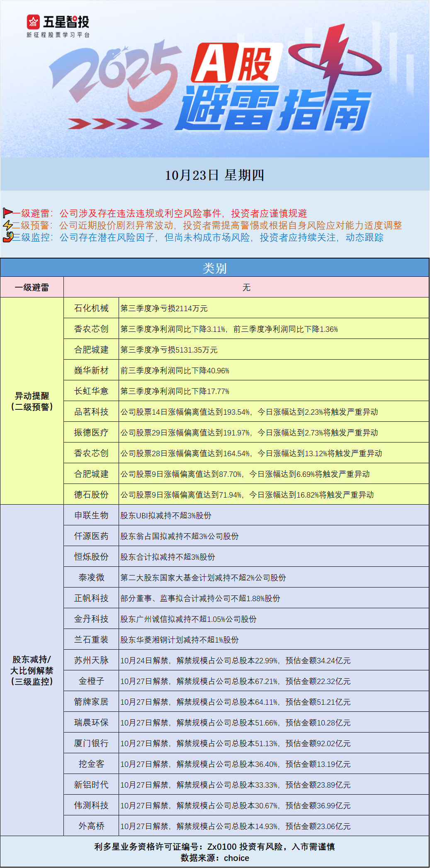Screen dimensions: 430x868
Task: Click stock name 挖金客
Action: pos(91,764)
